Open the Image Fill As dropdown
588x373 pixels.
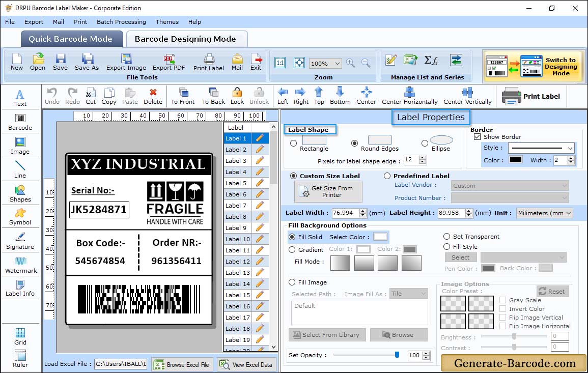[409, 294]
